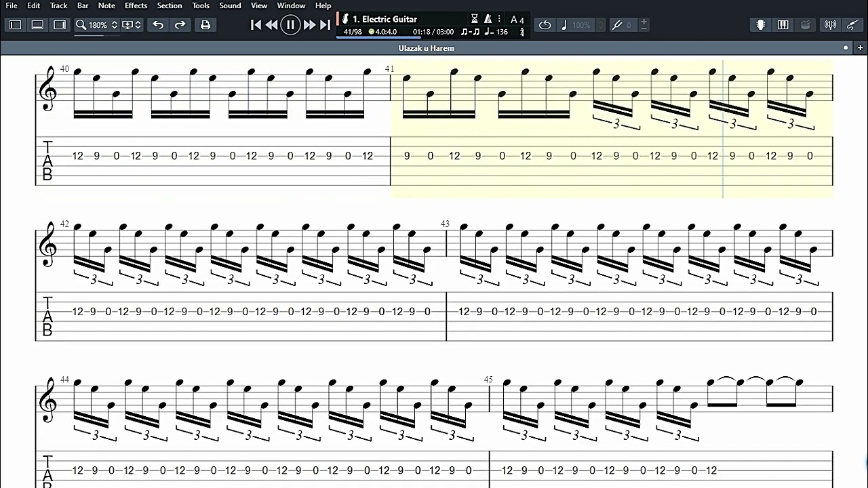This screenshot has height=488, width=868.
Task: Redo the last undone action
Action: coord(180,25)
